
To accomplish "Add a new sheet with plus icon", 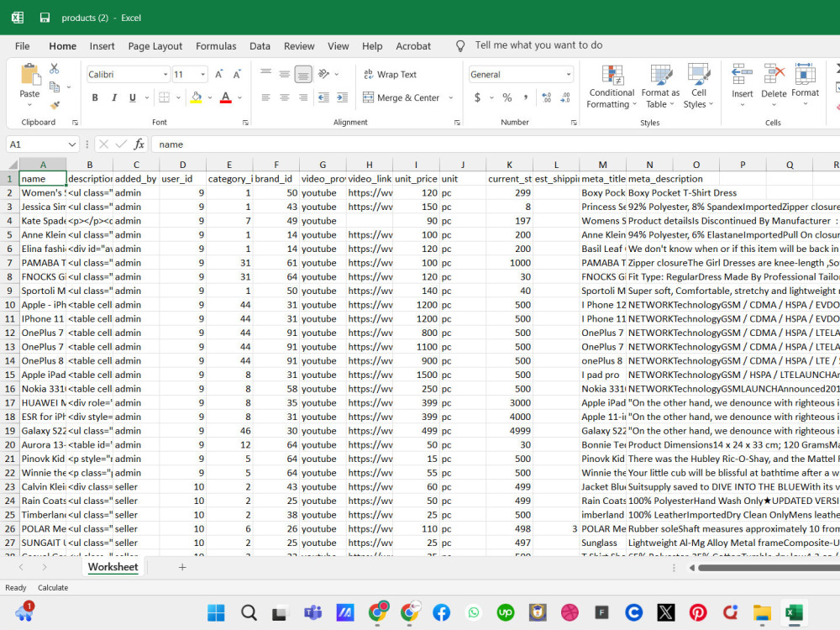I will click(x=182, y=567).
